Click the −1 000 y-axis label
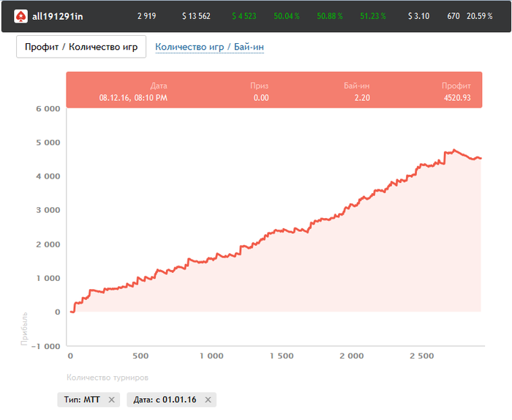 pos(45,347)
